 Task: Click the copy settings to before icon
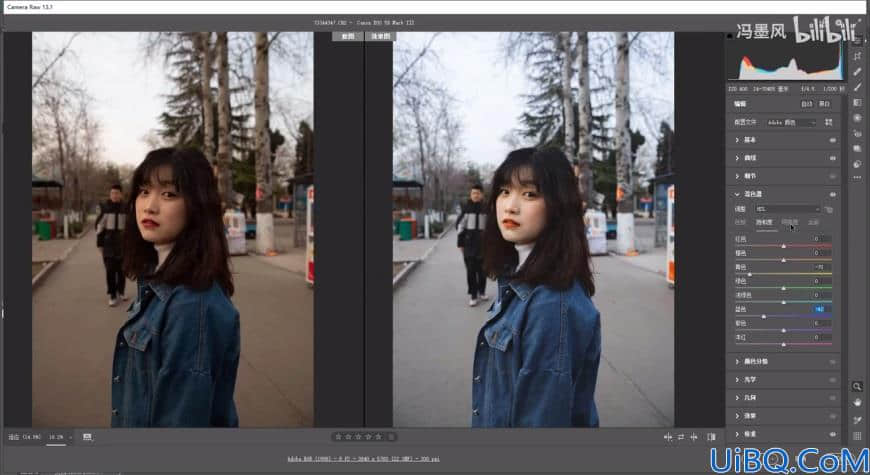point(694,437)
